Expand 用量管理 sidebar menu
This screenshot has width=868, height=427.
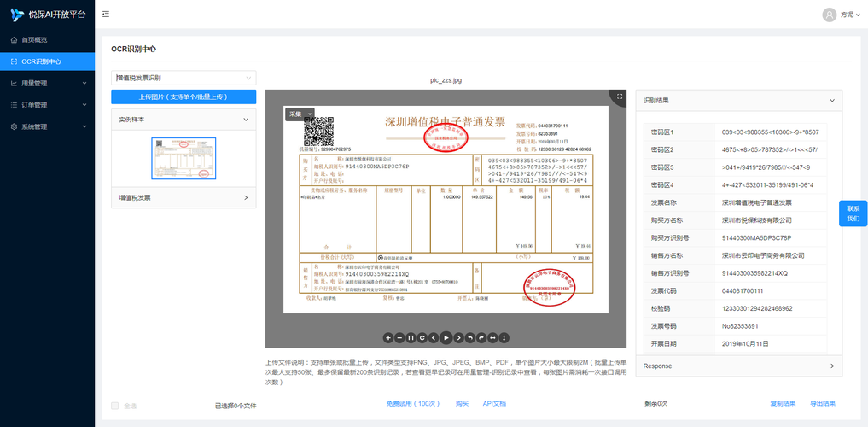(x=47, y=83)
